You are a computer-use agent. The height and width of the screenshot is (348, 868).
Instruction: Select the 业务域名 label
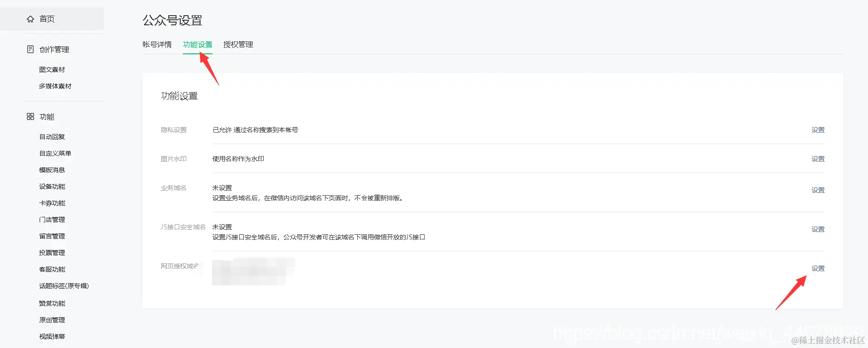[174, 188]
